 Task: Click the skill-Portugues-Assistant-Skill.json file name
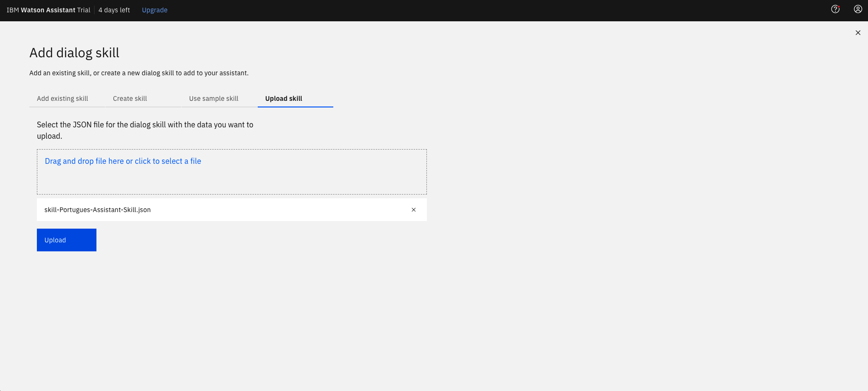97,210
